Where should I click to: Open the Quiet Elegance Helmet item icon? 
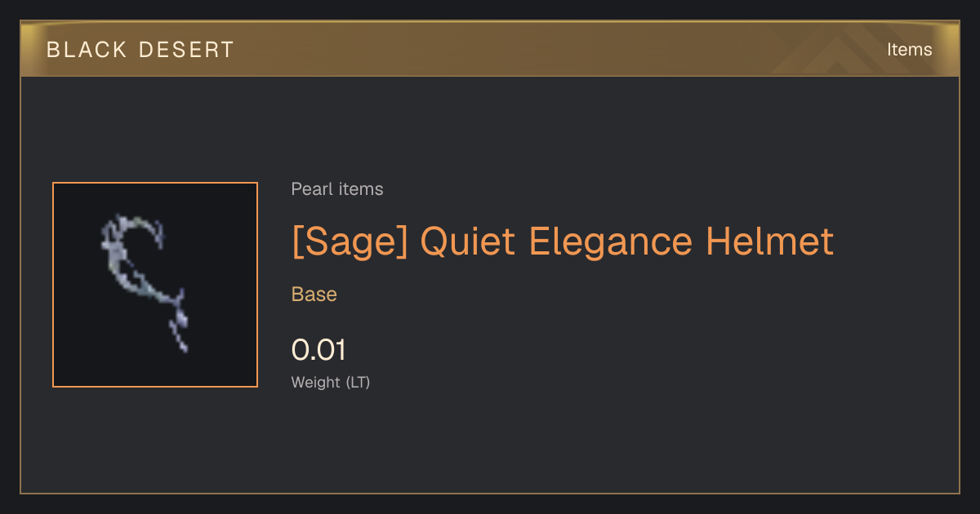155,285
